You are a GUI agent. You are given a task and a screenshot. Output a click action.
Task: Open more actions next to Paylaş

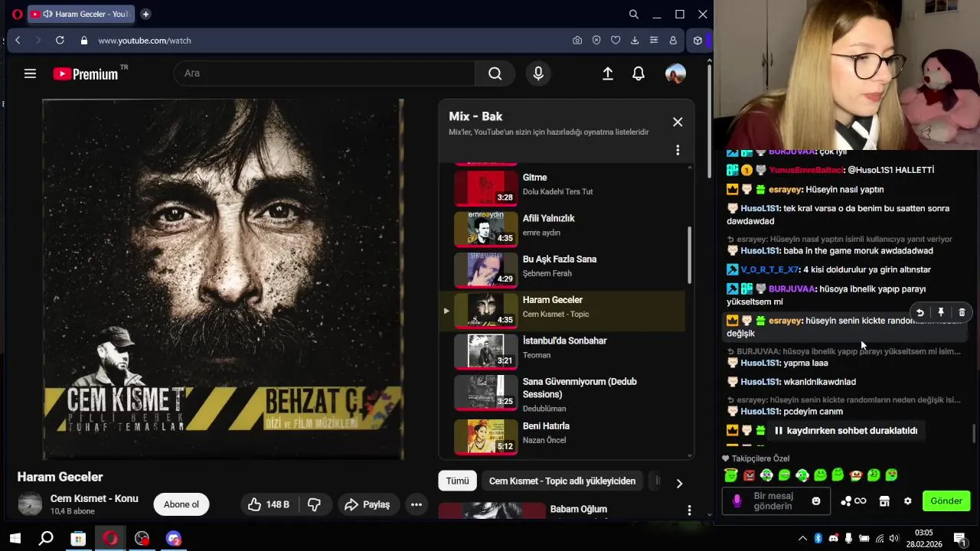coord(416,504)
